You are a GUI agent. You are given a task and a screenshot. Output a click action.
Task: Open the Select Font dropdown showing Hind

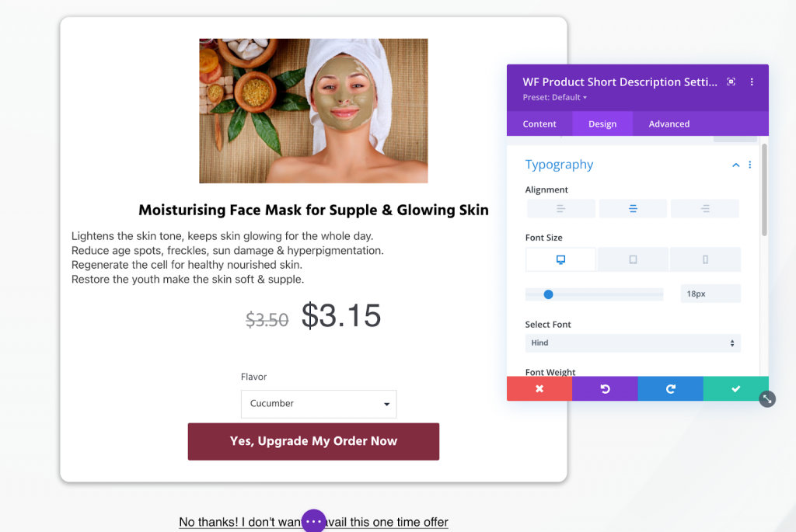[x=633, y=342]
